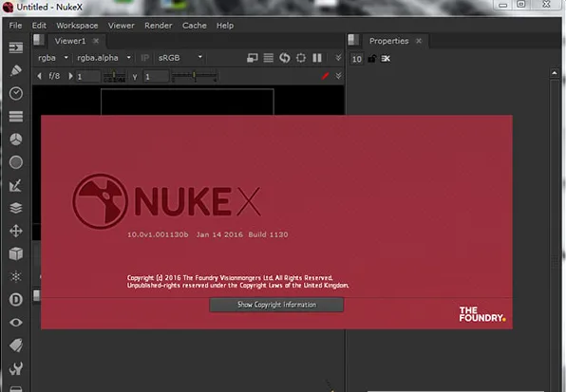Close the Properties tab
Screen dimensions: 566x392
(x=419, y=41)
